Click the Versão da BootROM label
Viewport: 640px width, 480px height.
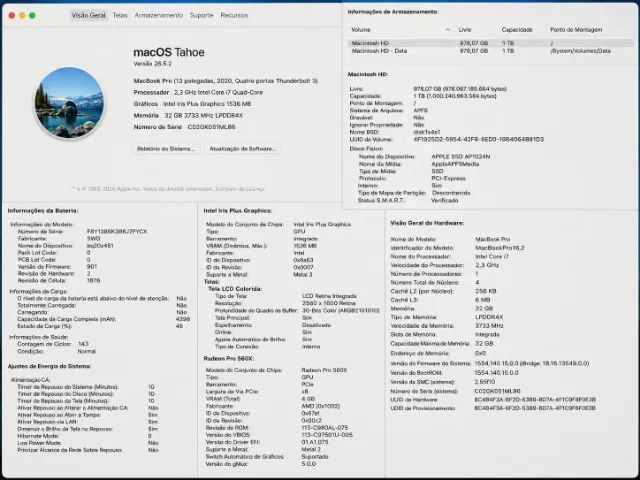[416, 373]
